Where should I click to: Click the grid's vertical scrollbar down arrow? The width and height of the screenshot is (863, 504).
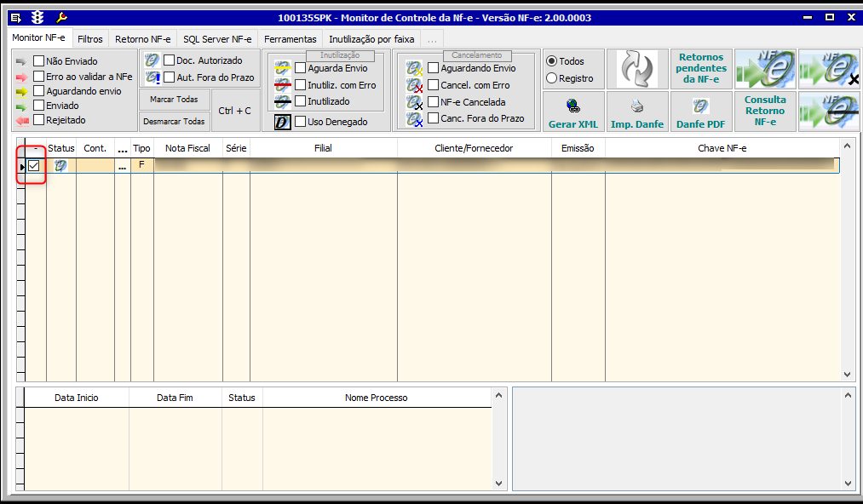point(847,374)
